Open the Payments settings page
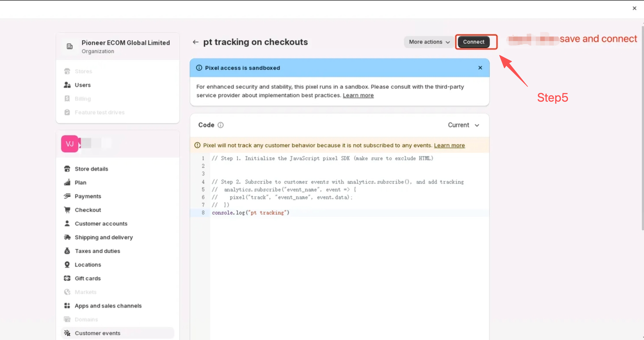This screenshot has width=644, height=340. click(x=88, y=196)
